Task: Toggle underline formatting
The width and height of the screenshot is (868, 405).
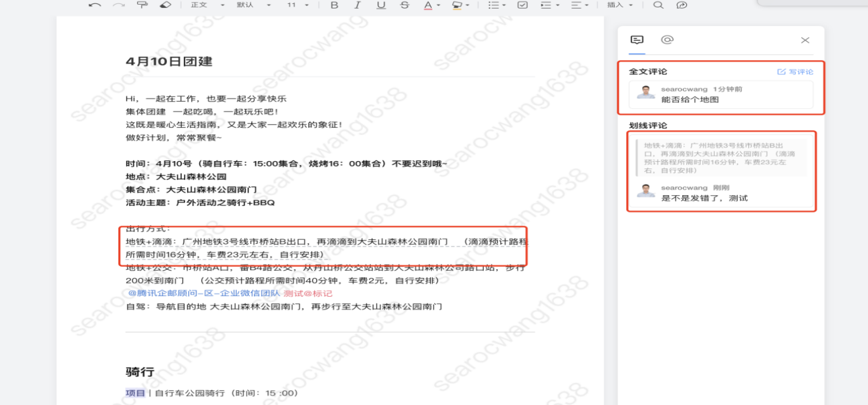Action: click(x=381, y=5)
